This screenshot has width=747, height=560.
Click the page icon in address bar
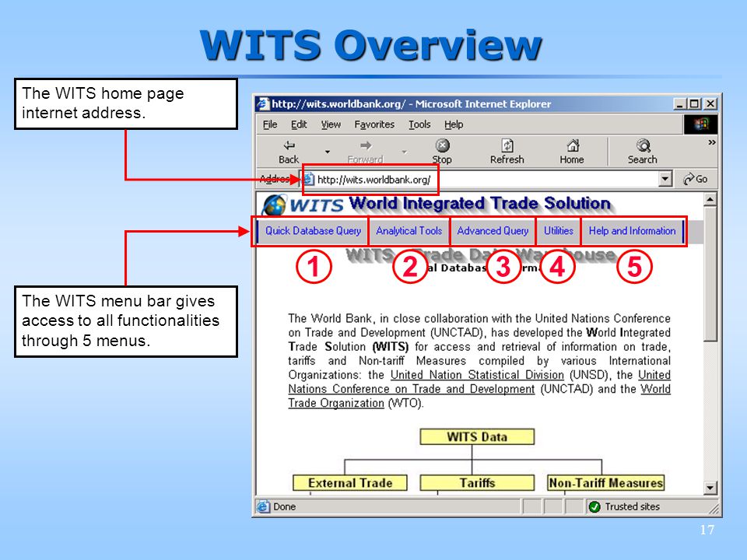click(309, 179)
